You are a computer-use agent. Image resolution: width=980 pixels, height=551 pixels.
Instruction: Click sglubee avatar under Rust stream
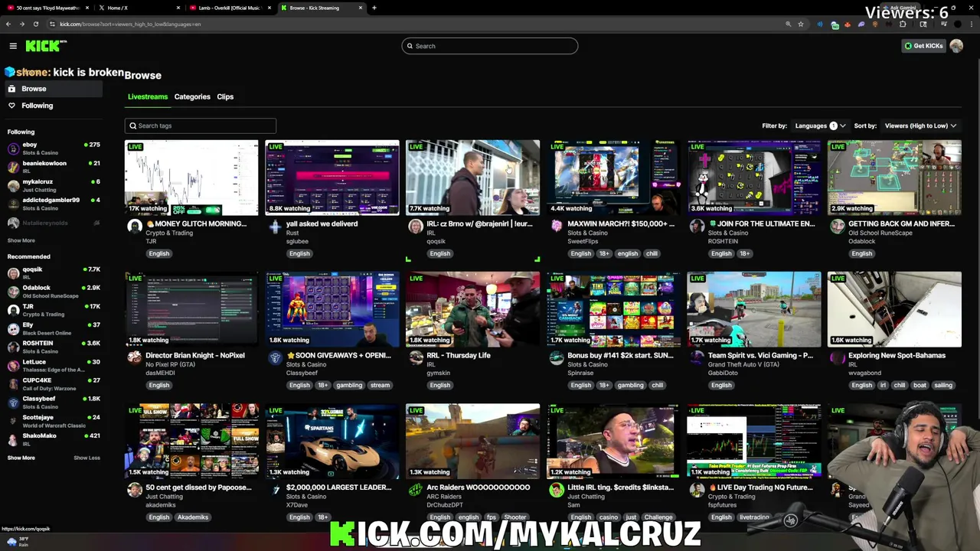tap(275, 227)
